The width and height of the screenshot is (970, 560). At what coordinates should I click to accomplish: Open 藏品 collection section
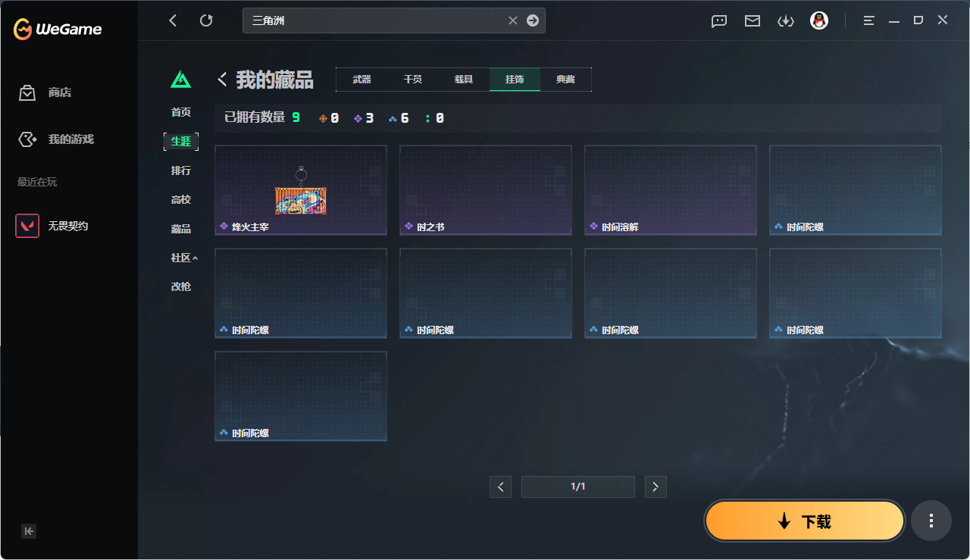[x=181, y=229]
